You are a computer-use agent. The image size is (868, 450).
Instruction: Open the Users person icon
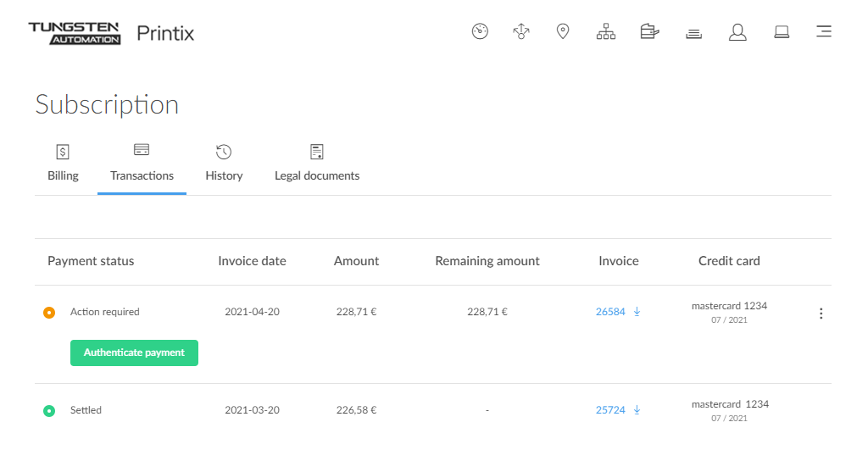(737, 32)
